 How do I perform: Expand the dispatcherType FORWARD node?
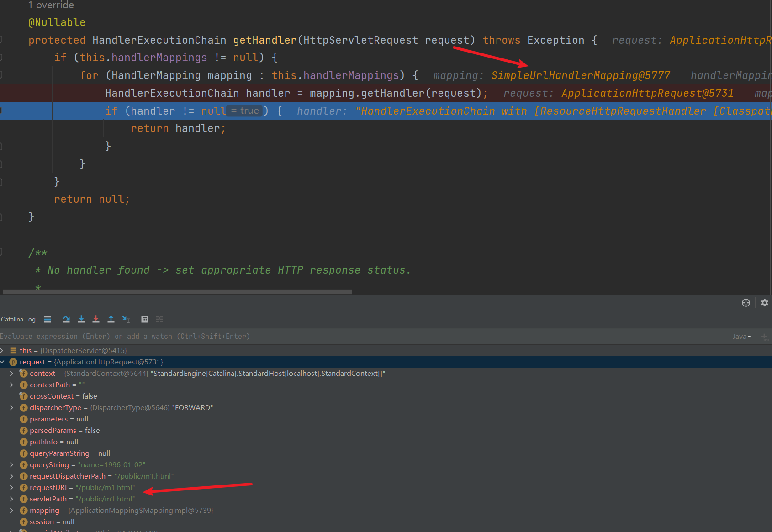(11, 408)
